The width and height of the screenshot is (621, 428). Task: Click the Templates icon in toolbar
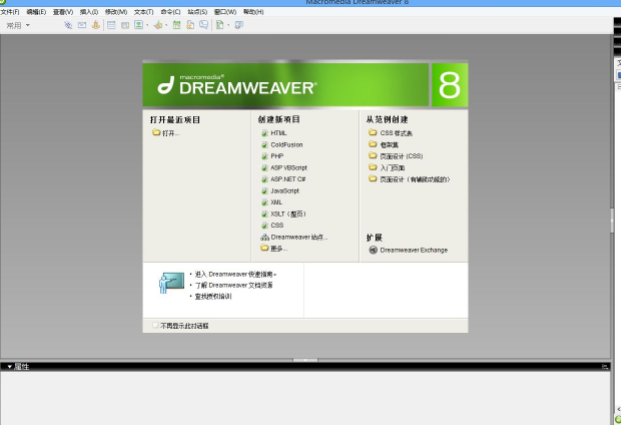[219, 25]
